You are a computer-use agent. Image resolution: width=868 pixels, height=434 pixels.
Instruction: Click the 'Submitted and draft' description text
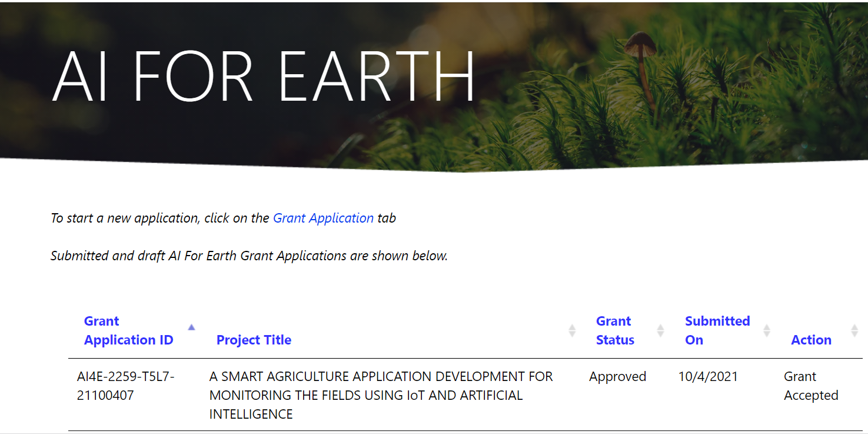click(x=249, y=256)
